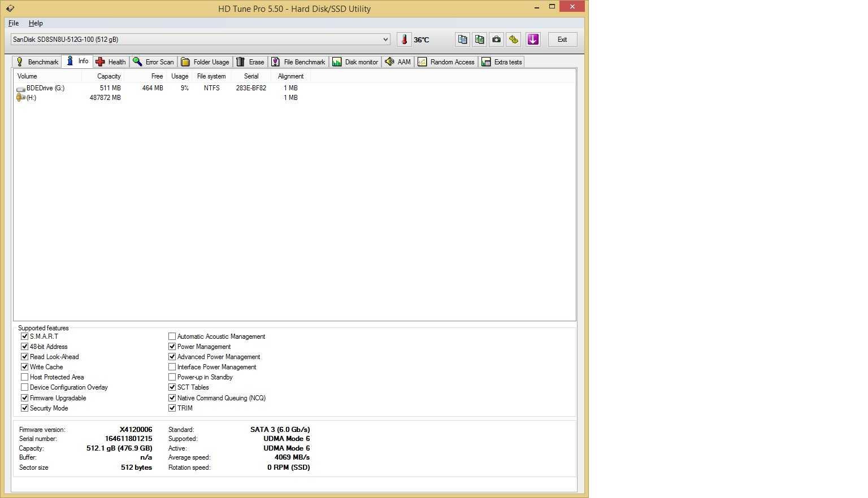Open the File menu

[14, 23]
